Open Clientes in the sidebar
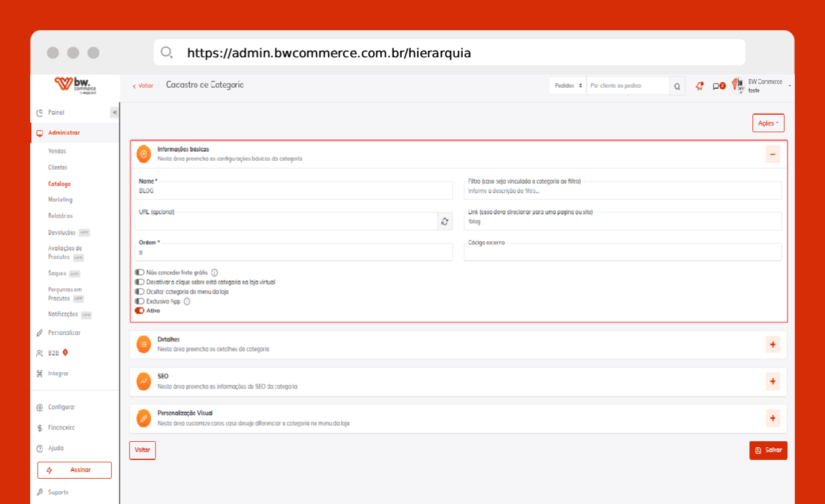This screenshot has height=504, width=825. tap(58, 167)
